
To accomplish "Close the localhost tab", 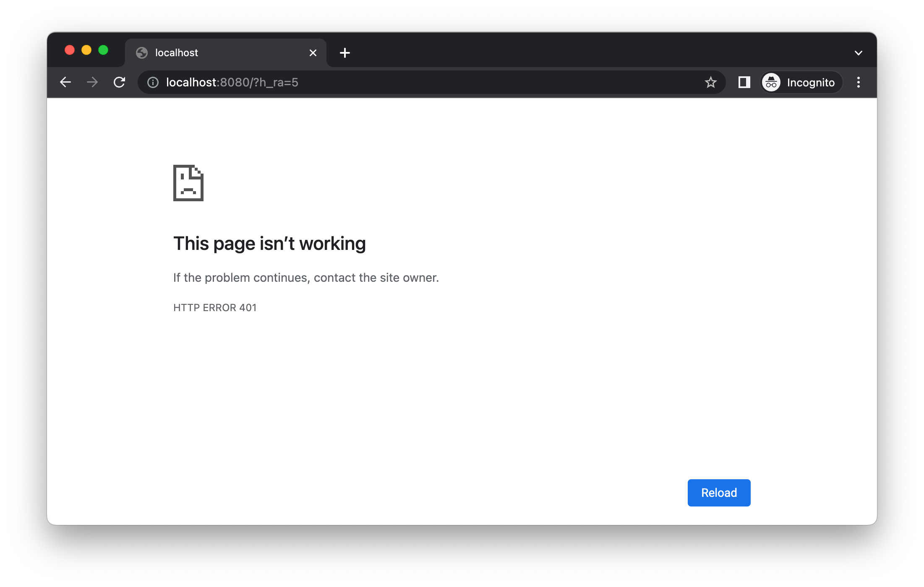I will click(x=313, y=53).
